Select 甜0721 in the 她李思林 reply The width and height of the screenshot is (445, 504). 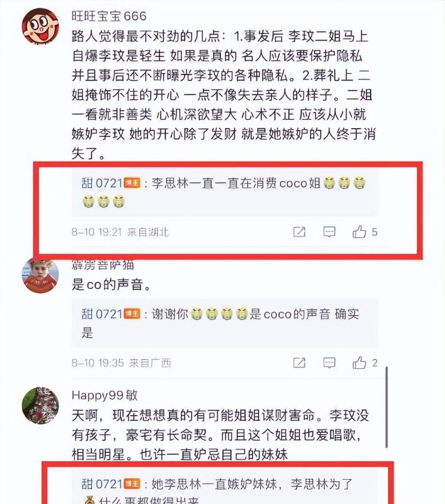click(102, 484)
